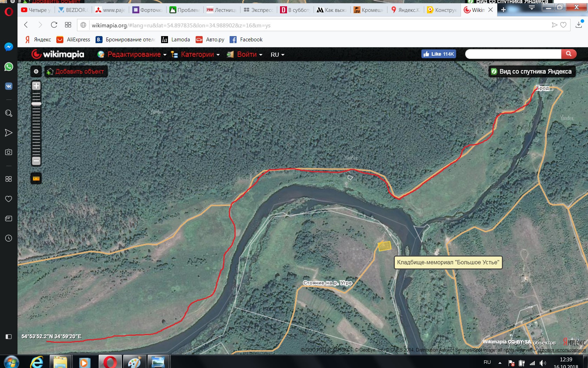The width and height of the screenshot is (588, 368).
Task: Click the red wikimapia search button
Action: pos(568,54)
